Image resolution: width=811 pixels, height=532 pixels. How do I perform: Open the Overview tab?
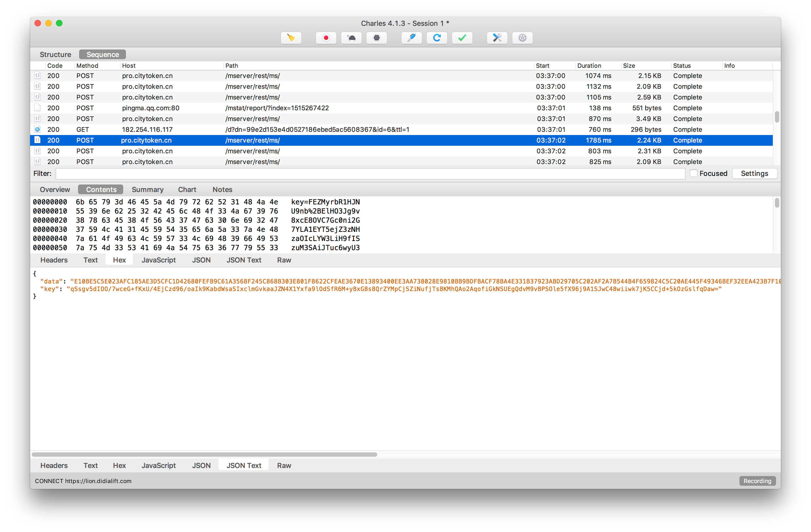55,189
